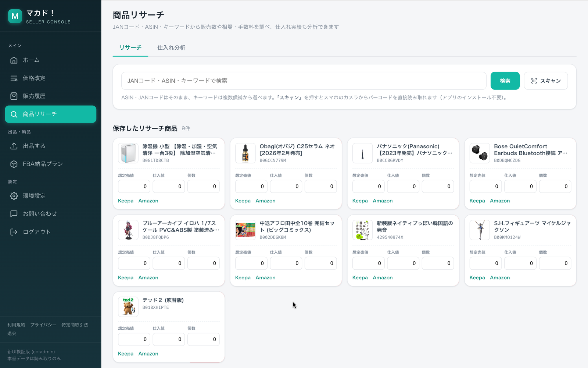Click the ASIN text B0DBQNCZDG

(x=507, y=160)
